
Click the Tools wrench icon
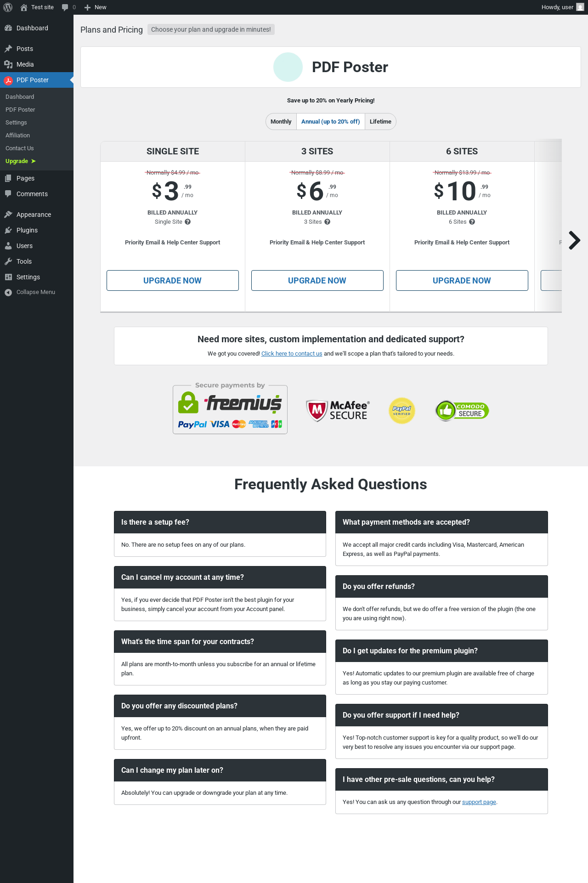pos(8,261)
